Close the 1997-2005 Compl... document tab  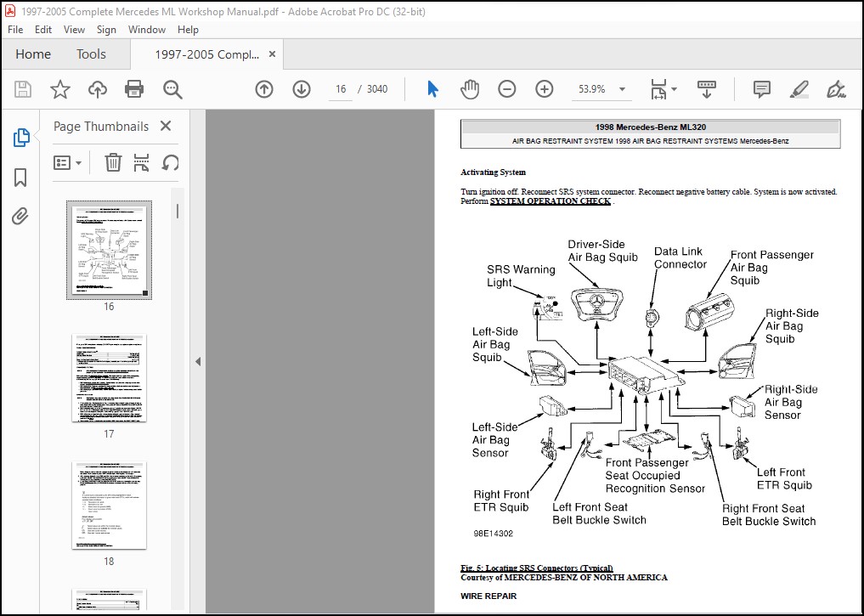[x=272, y=54]
